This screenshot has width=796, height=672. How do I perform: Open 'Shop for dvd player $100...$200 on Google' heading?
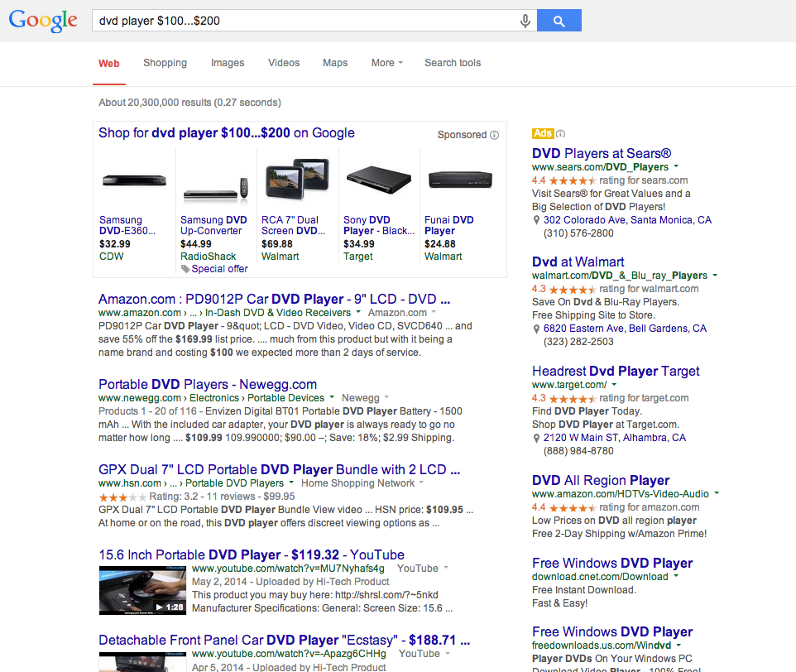227,133
